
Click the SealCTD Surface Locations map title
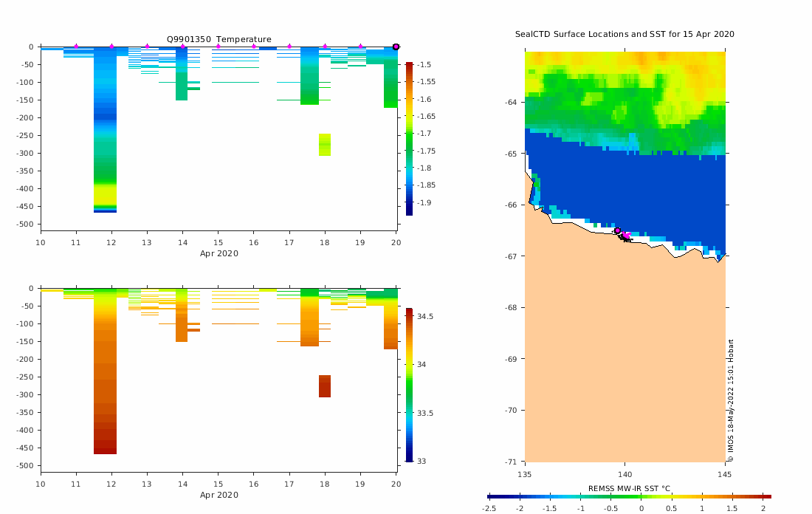point(625,34)
